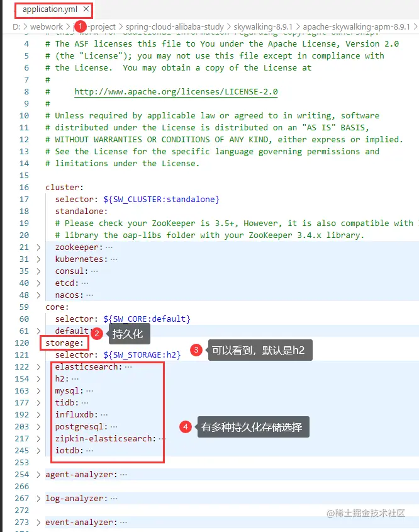
Task: Click the 'nacos:' key text
Action: (x=69, y=295)
